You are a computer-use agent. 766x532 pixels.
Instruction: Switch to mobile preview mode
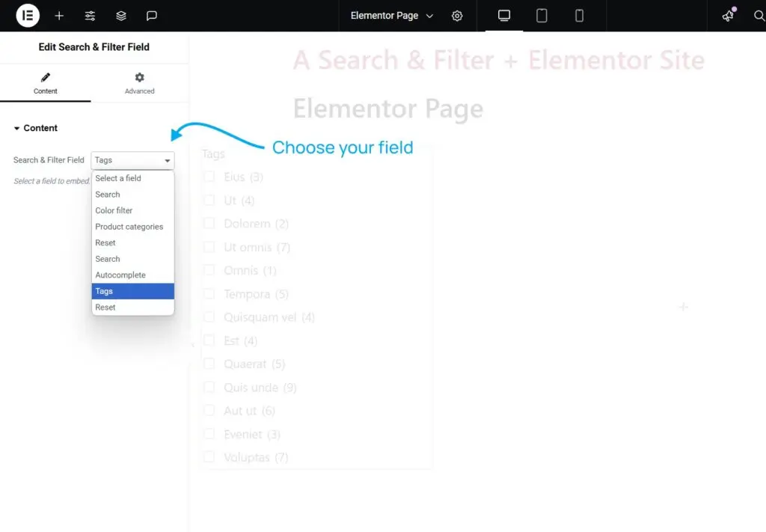579,16
